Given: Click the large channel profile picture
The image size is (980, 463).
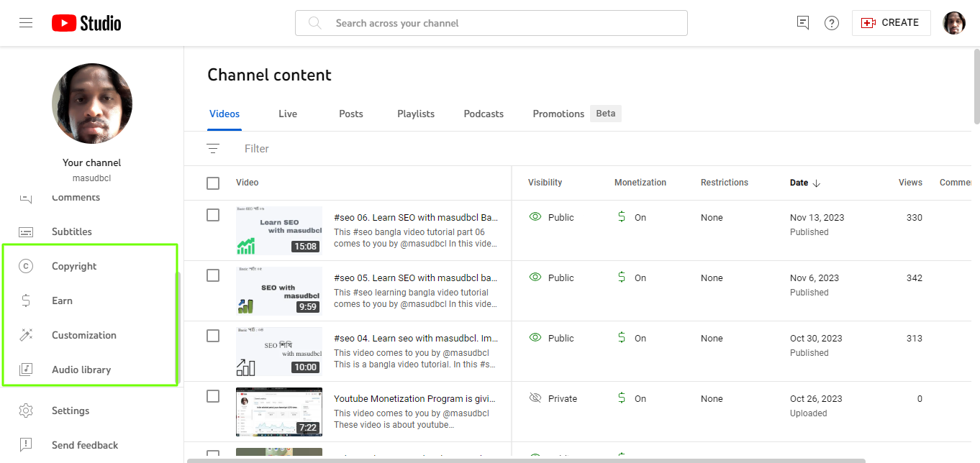Looking at the screenshot, I should point(92,104).
